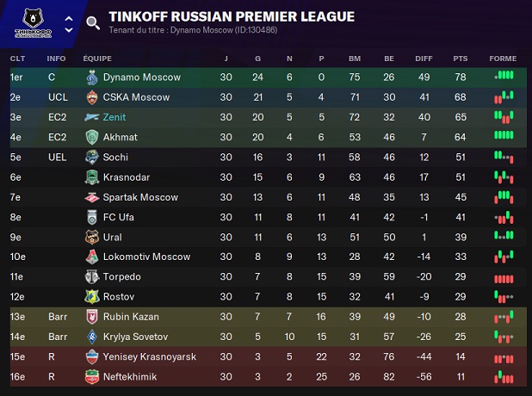Open the Neftekhimik team link

pyautogui.click(x=131, y=377)
